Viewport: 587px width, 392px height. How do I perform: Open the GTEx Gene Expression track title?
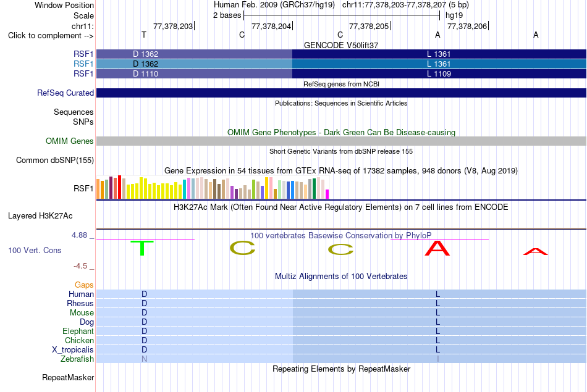point(341,171)
